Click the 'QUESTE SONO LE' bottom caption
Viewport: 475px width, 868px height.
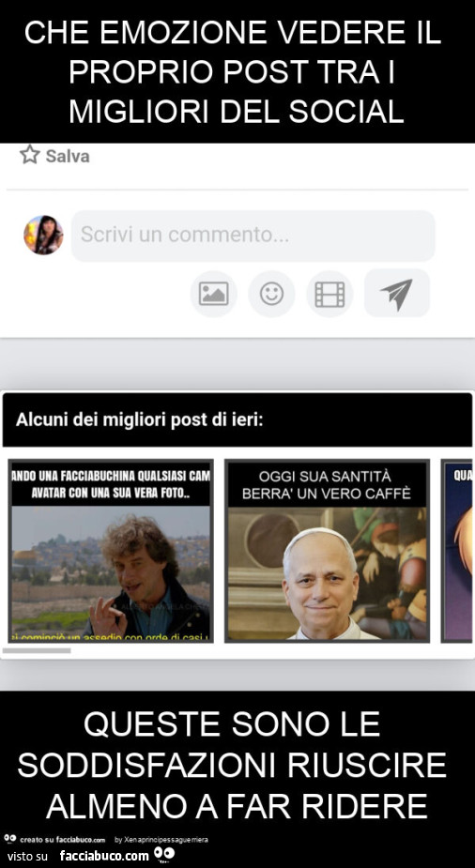232,723
